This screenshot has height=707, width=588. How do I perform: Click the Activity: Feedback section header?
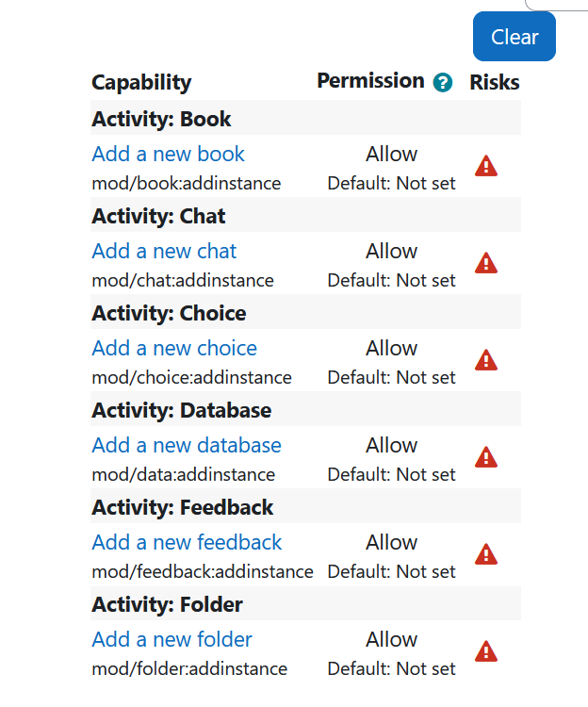[x=305, y=507]
